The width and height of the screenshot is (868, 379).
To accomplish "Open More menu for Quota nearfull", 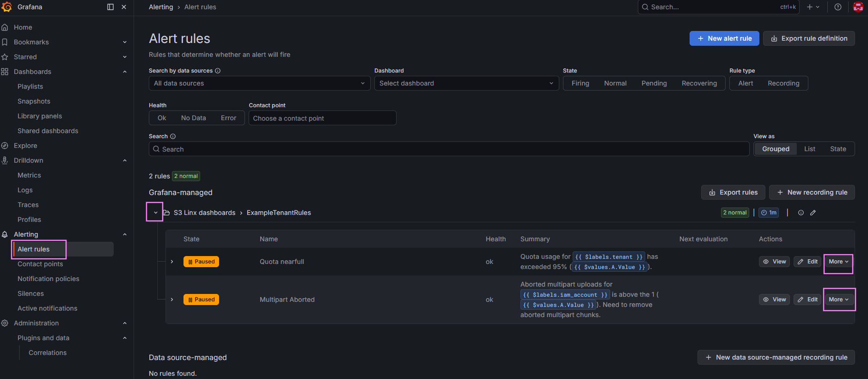I will 838,262.
